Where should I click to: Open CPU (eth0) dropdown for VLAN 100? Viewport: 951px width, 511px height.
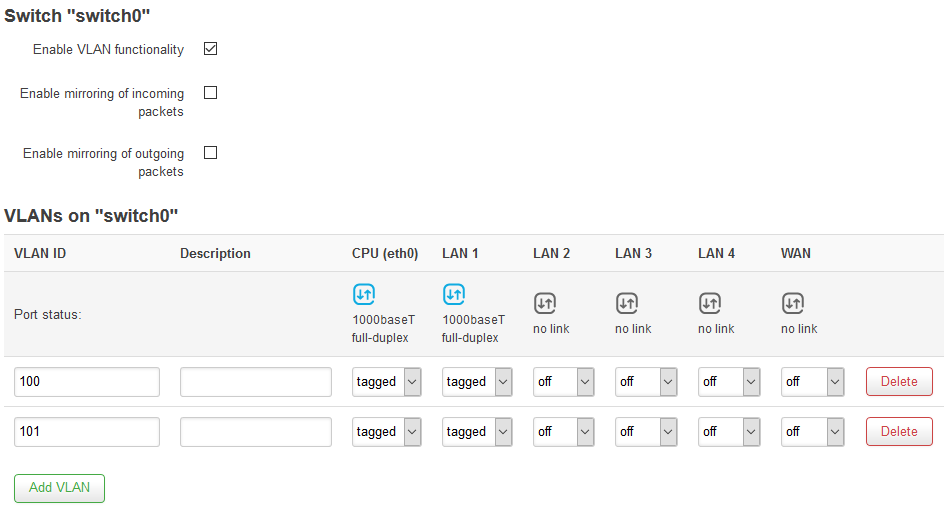(386, 382)
